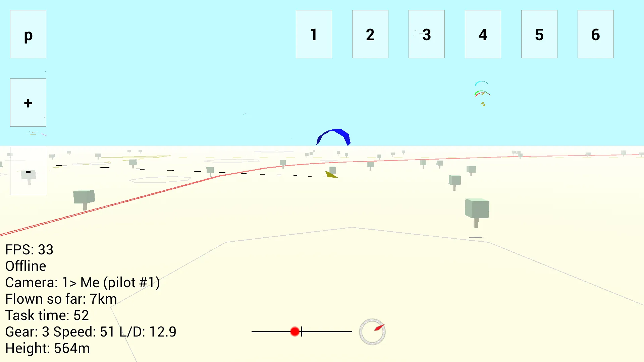Screen dimensions: 644x362
Task: Click the pause/play 'p' button
Action: 28,34
